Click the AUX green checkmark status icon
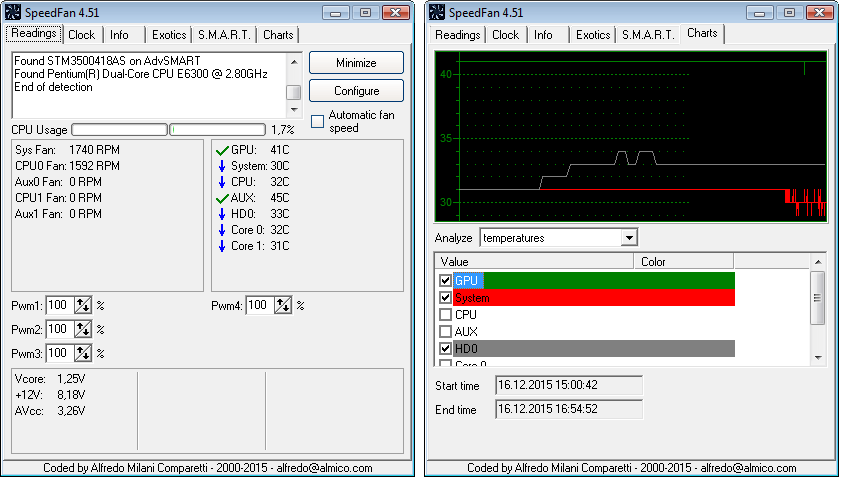This screenshot has height=477, width=841. [222, 198]
